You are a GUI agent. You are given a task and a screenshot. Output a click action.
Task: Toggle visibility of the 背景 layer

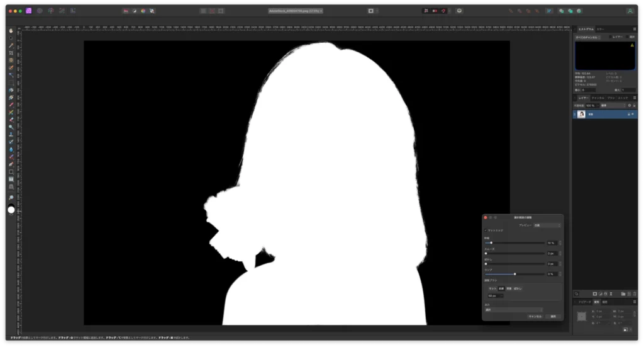(x=633, y=114)
